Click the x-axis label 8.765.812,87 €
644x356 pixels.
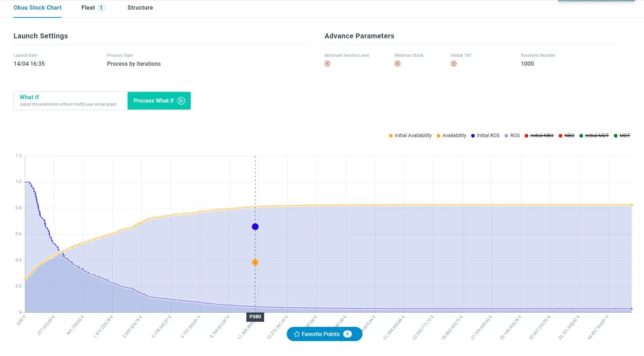pos(220,326)
